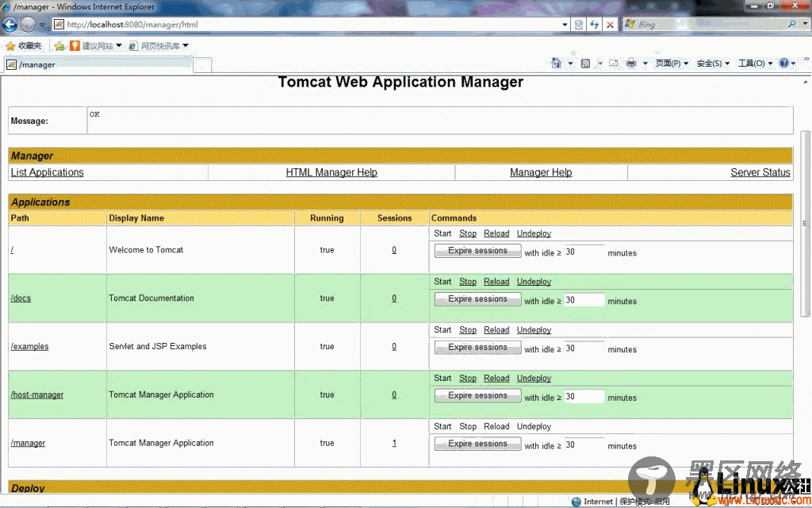Screen dimensions: 812x508
Task: Expand the Home button dropdown arrow
Action: click(x=570, y=63)
